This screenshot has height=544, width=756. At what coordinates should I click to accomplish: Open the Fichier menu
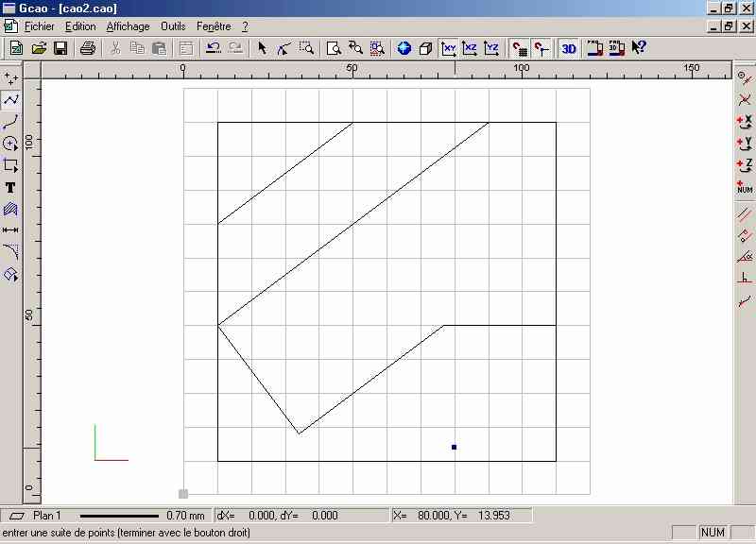click(x=39, y=26)
